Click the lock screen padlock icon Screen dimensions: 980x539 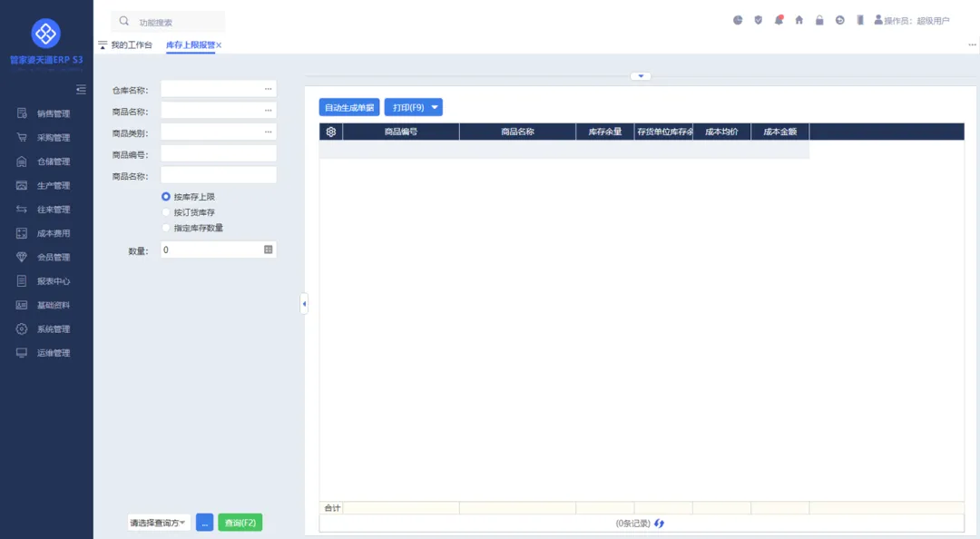819,20
